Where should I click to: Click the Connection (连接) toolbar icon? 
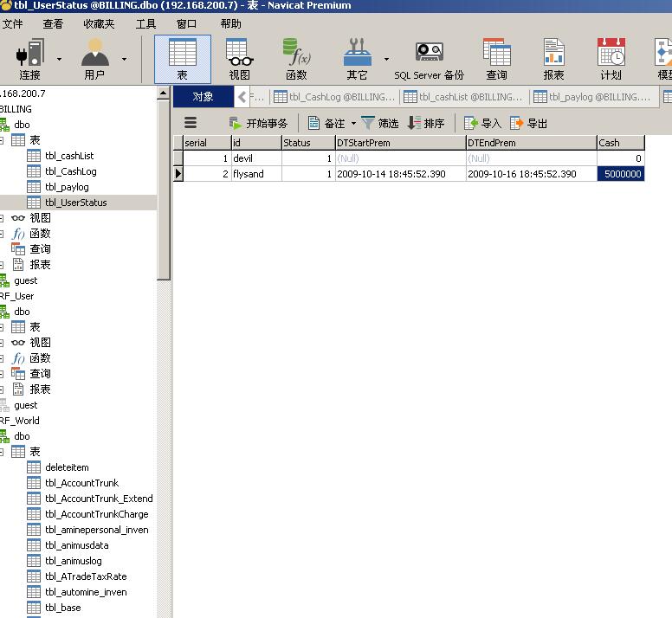pos(29,58)
